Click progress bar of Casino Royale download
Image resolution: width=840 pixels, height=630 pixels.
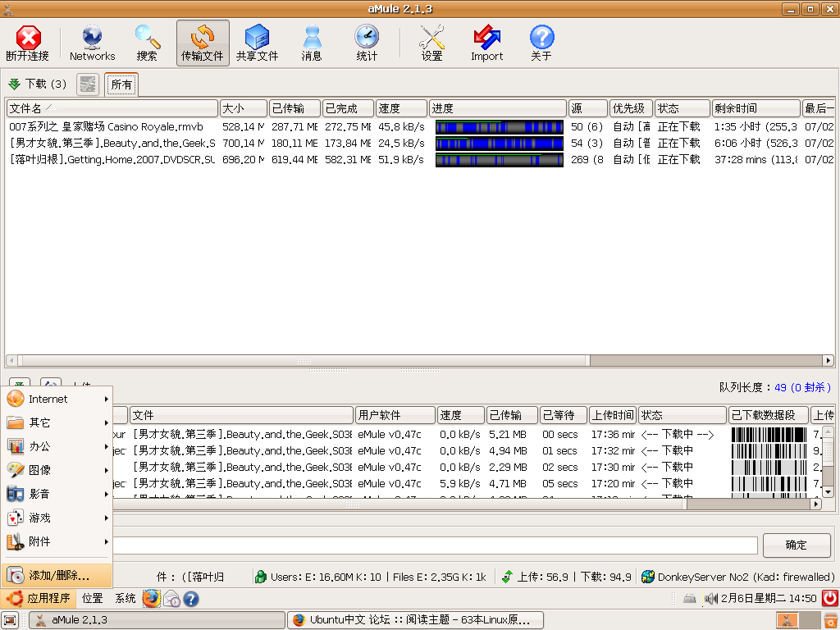click(x=500, y=127)
